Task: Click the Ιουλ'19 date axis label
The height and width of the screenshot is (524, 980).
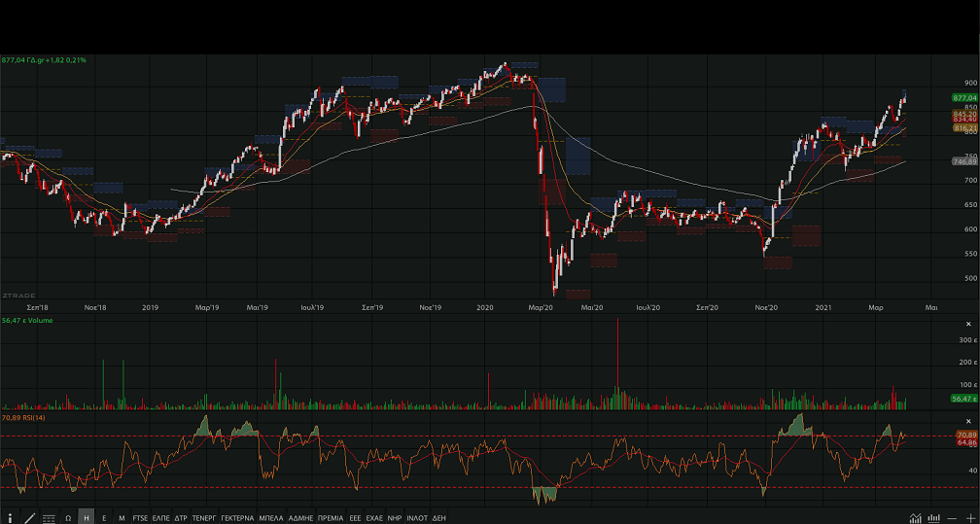Action: tap(312, 307)
